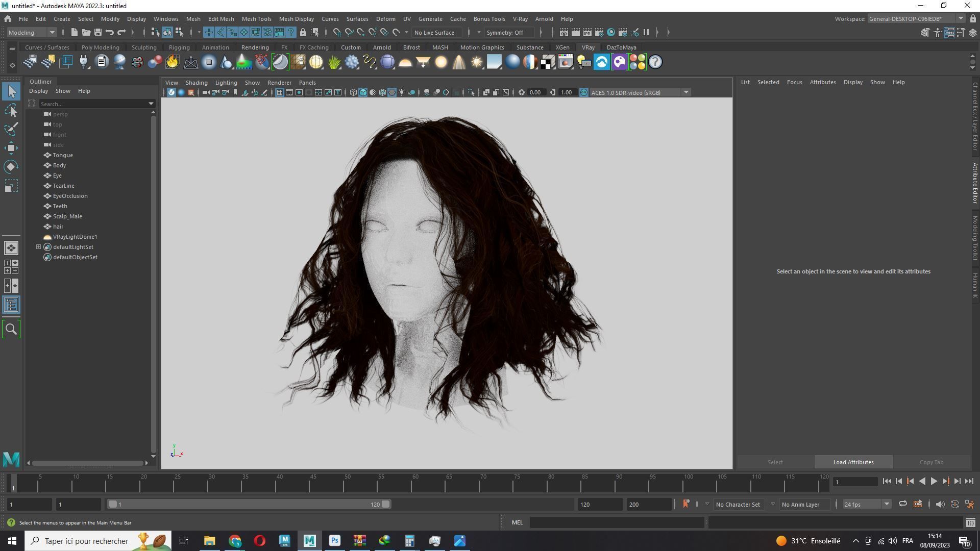Expand the defaultLightSet node in Outliner
Image resolution: width=980 pixels, height=551 pixels.
[x=38, y=247]
